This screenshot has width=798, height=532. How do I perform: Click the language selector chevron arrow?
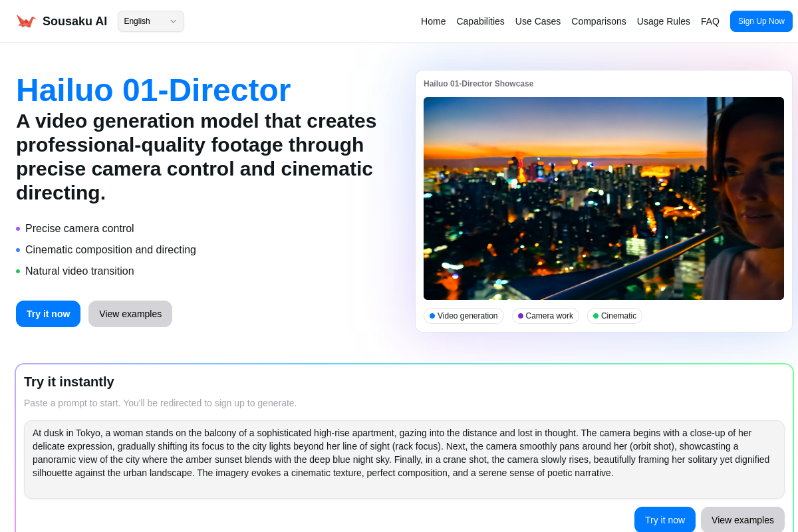pyautogui.click(x=173, y=21)
